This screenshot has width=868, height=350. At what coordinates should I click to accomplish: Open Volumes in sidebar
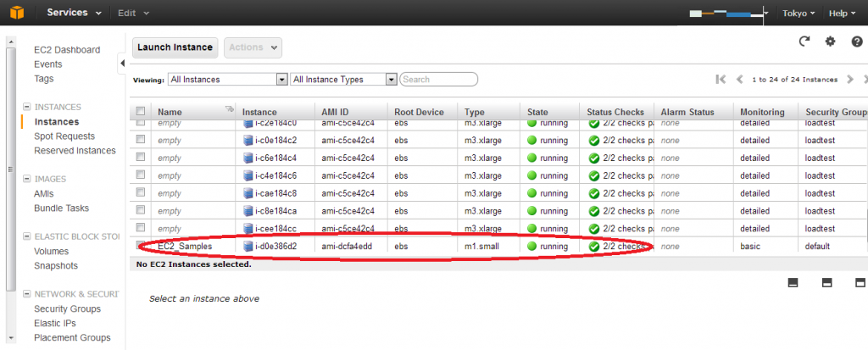click(52, 252)
